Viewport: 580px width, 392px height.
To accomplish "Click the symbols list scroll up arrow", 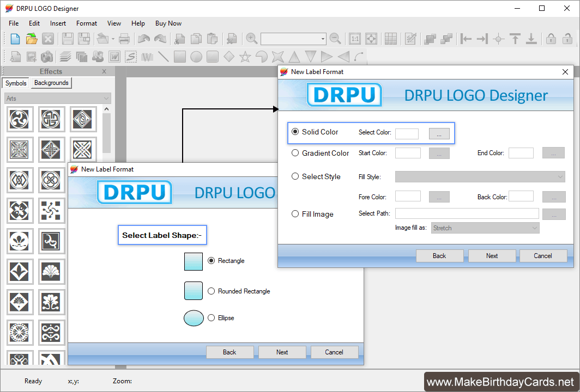I will (x=106, y=109).
